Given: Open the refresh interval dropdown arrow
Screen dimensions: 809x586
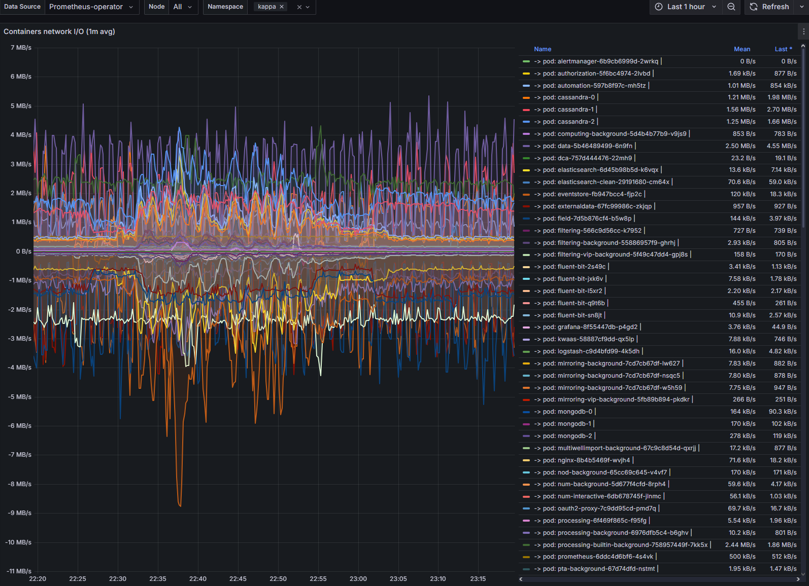Looking at the screenshot, I should (x=801, y=7).
